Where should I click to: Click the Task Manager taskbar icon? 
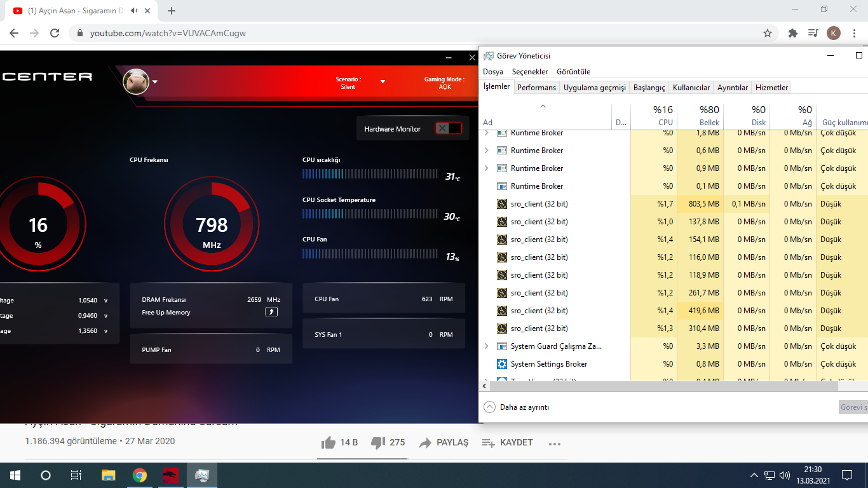click(202, 475)
